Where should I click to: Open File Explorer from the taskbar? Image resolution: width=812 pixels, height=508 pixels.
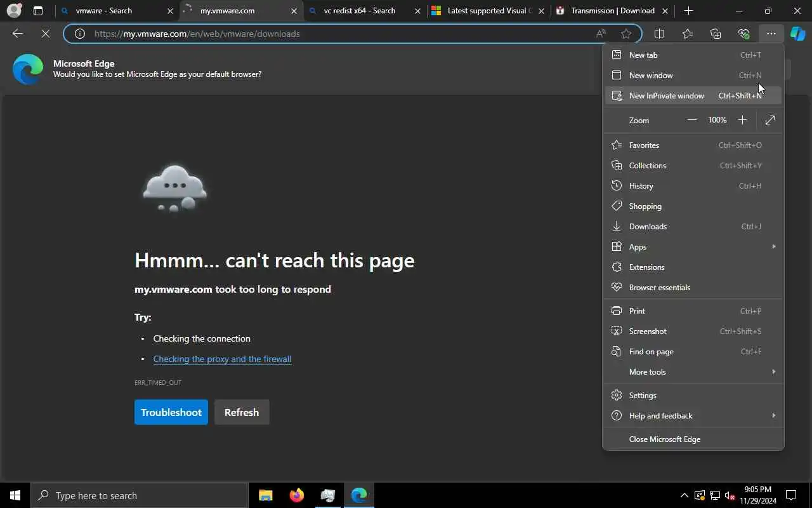(x=265, y=495)
